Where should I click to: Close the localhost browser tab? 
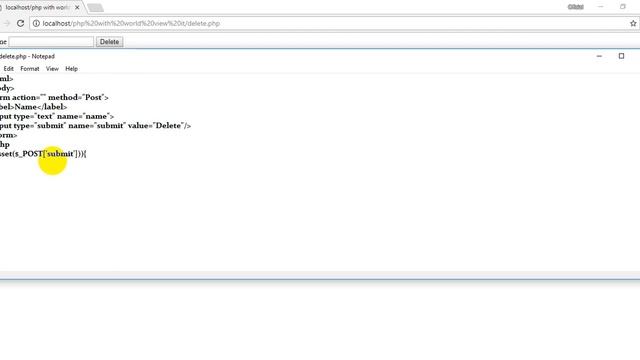[77, 7]
